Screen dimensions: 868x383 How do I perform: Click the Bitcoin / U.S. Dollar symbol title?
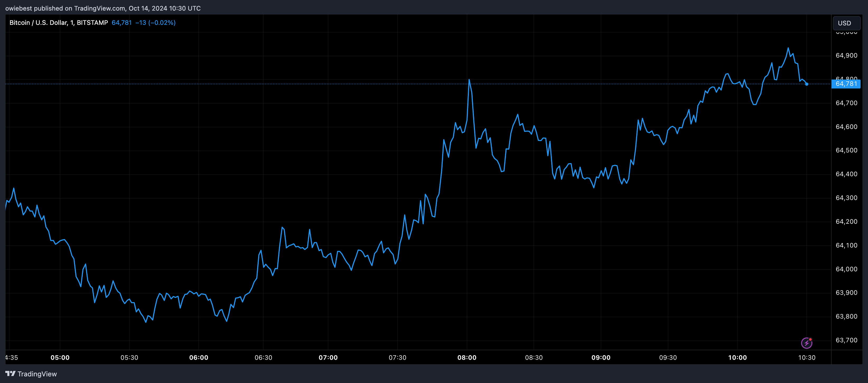[59, 22]
